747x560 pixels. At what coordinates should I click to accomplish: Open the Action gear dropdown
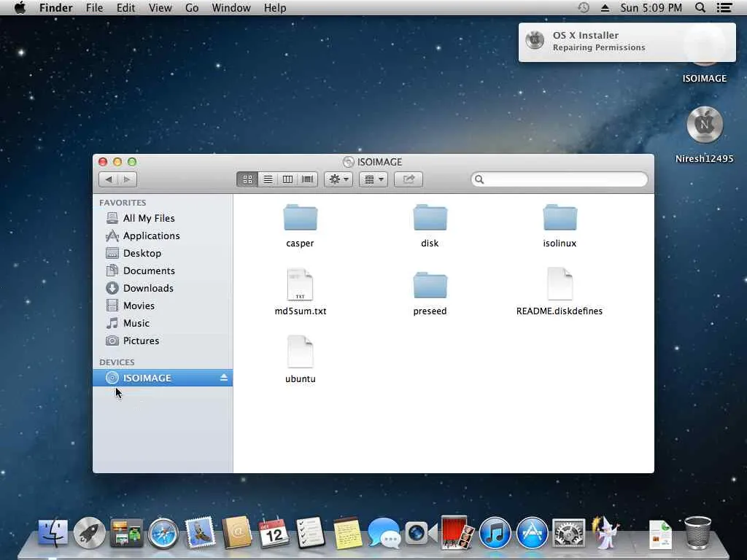[x=338, y=179]
